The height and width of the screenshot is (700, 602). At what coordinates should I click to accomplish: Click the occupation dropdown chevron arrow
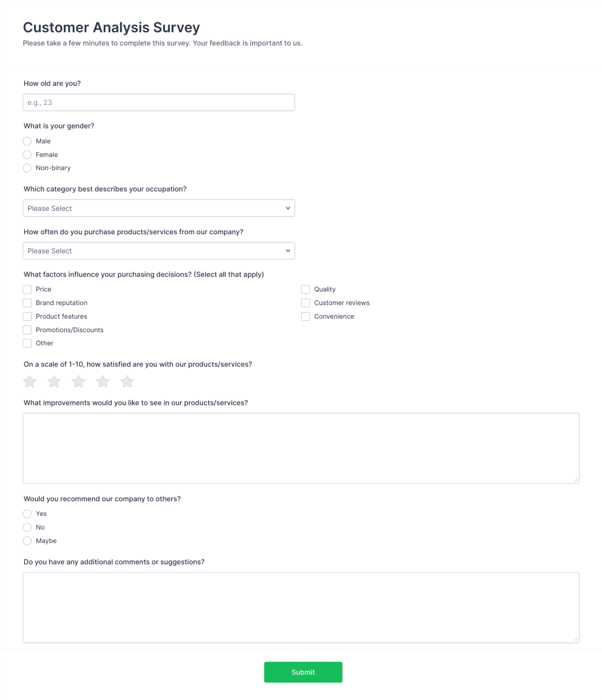coord(287,208)
